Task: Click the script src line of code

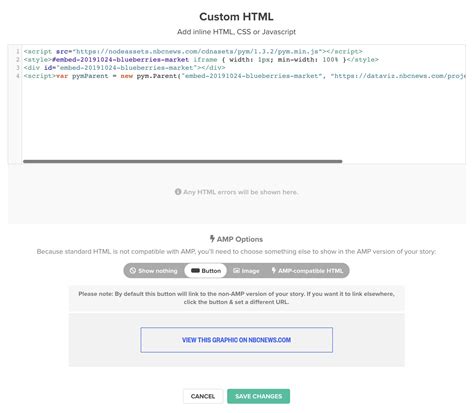Action: [193, 51]
